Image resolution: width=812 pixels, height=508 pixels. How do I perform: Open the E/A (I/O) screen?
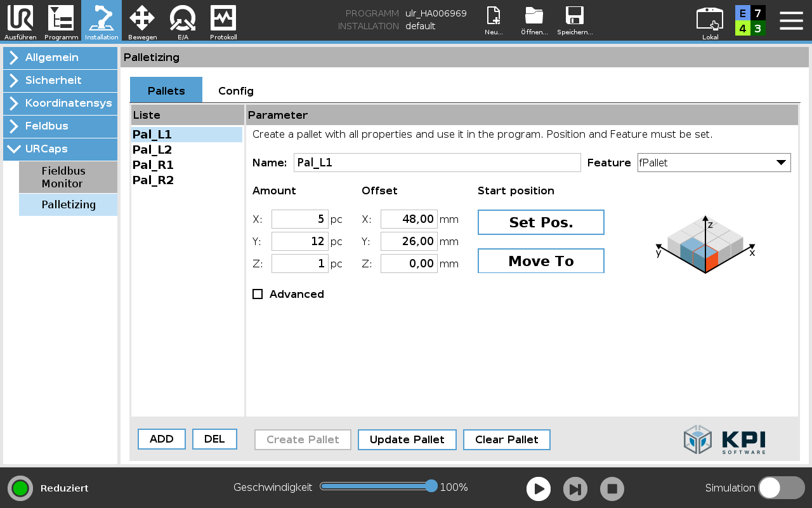(183, 21)
